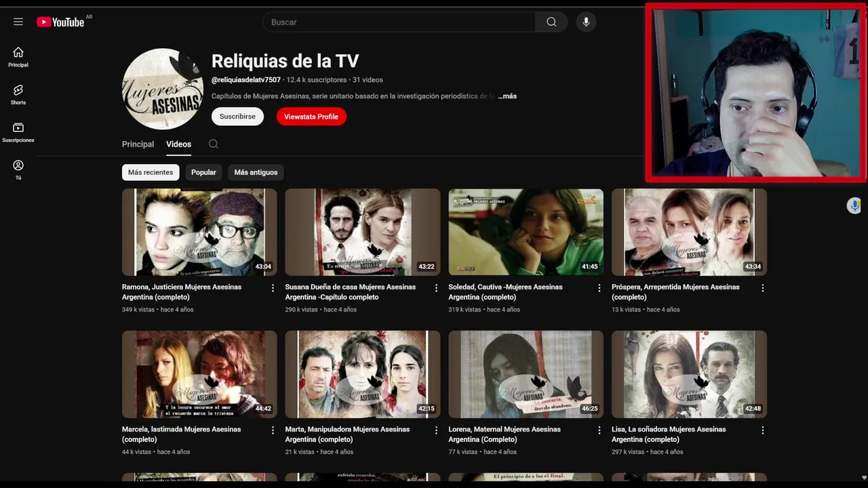
Task: Click title Lorena, Maternal Mujeres Asesinas
Action: coord(505,434)
